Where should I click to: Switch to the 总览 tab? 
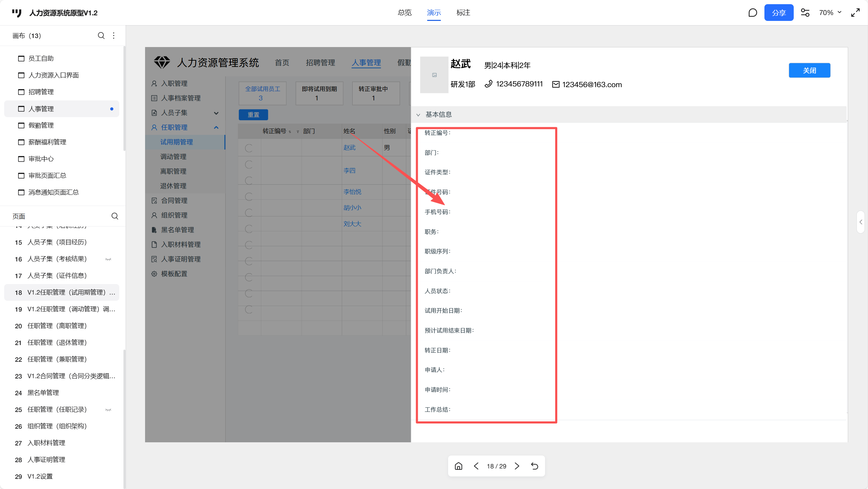click(x=405, y=13)
